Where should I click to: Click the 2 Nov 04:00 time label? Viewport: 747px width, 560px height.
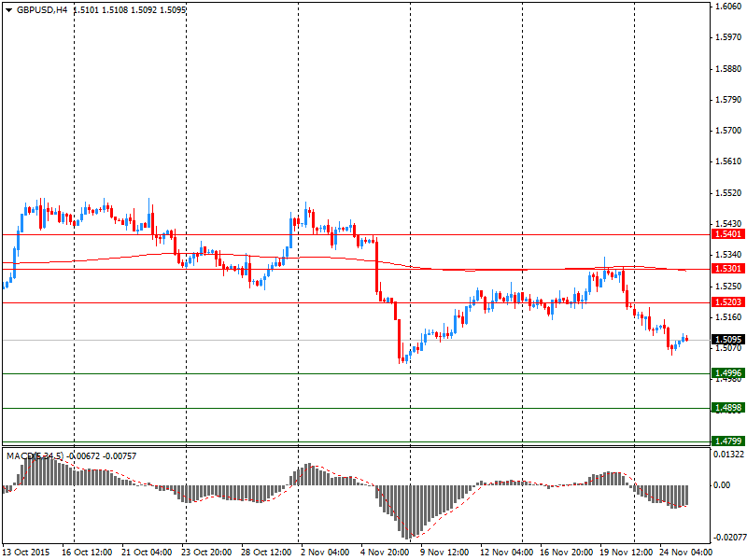pos(326,553)
